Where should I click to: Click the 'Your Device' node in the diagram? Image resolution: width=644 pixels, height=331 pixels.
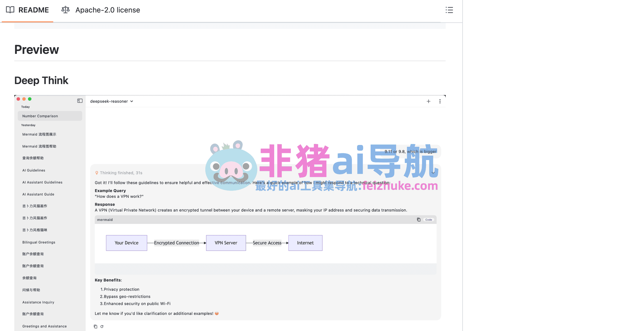point(126,243)
